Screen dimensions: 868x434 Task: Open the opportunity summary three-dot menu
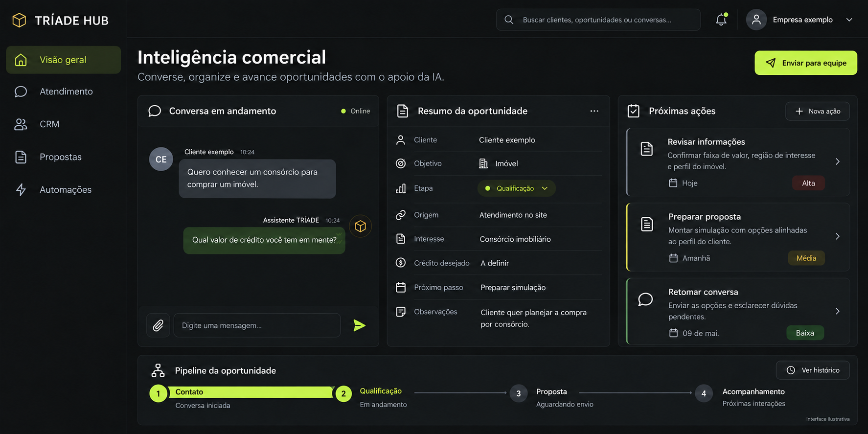click(x=594, y=111)
